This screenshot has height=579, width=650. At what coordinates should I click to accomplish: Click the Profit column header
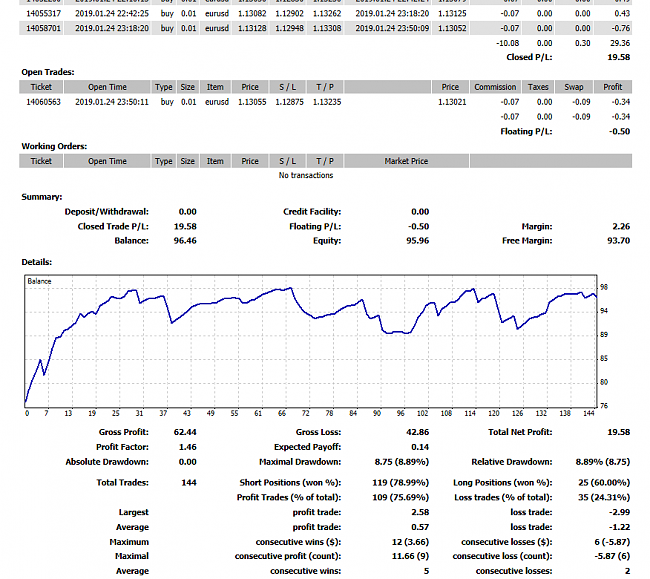(x=613, y=87)
